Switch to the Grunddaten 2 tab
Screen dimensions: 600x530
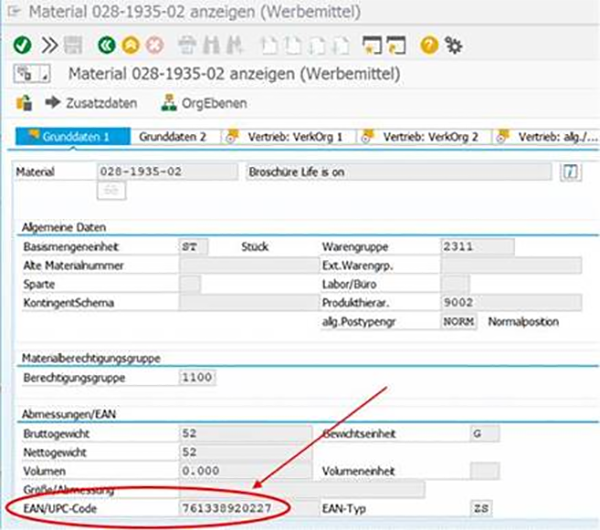point(173,137)
